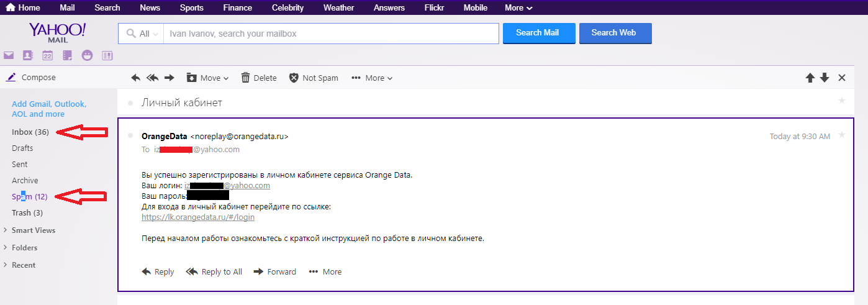This screenshot has height=305, width=868.
Task: Open the Spam (12) folder
Action: click(29, 197)
